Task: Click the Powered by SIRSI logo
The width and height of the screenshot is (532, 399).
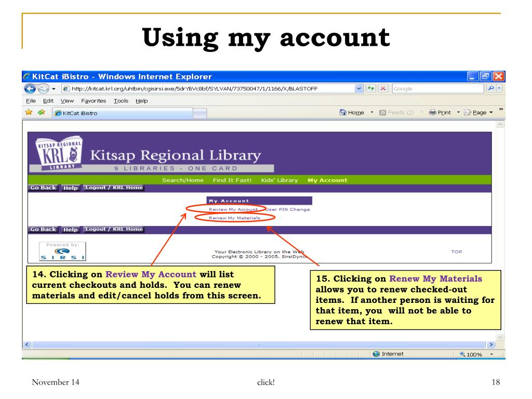Action: (62, 251)
